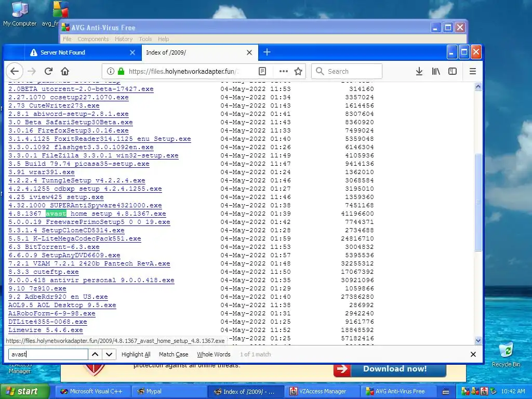
Task: Show site information icon in address bar
Action: click(x=110, y=71)
